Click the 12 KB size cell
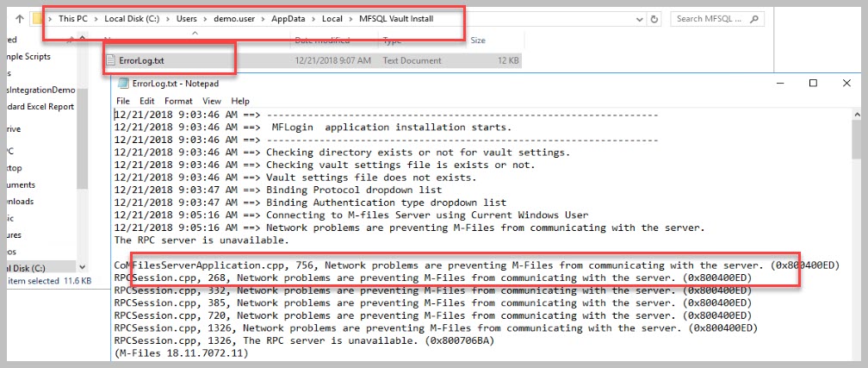Viewport: 868px width, 368px height. tap(508, 60)
